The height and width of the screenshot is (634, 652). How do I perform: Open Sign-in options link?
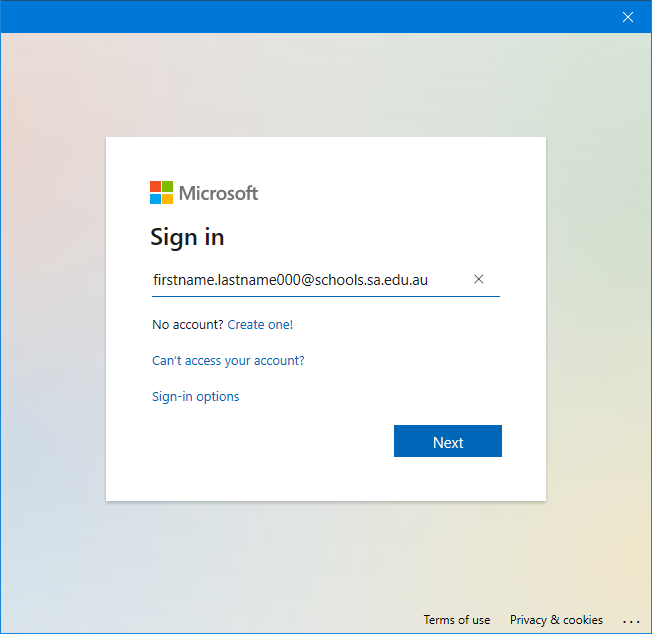click(195, 397)
